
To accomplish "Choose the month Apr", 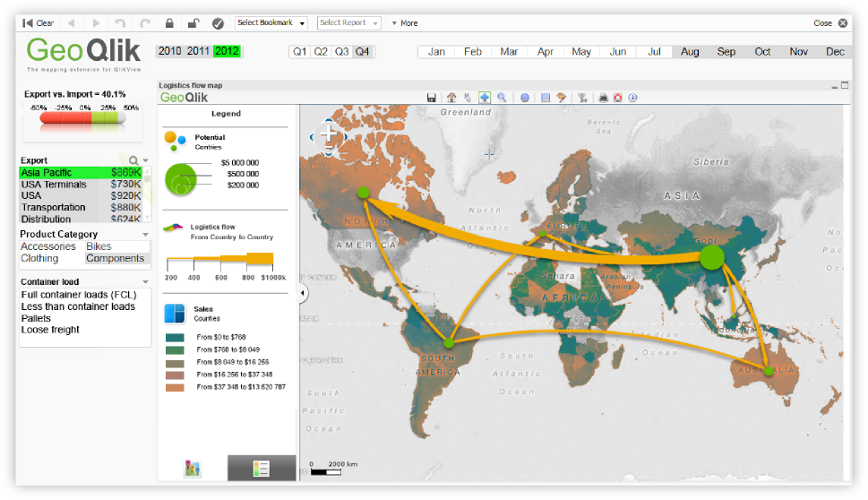I will [546, 51].
